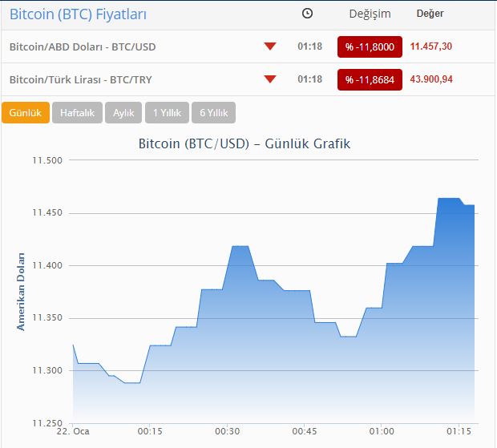Switch to the Aylık chart tab

coord(123,112)
